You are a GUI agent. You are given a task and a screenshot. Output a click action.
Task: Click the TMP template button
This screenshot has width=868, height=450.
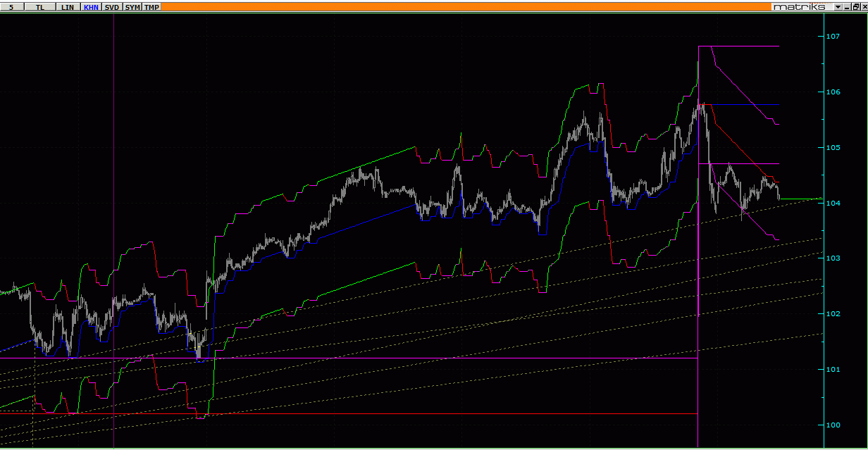point(152,7)
